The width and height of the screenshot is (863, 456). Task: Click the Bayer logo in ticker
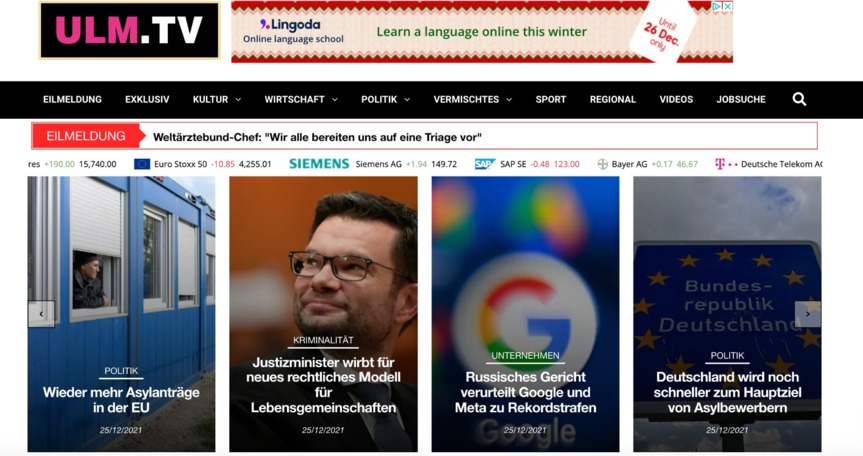tap(603, 164)
